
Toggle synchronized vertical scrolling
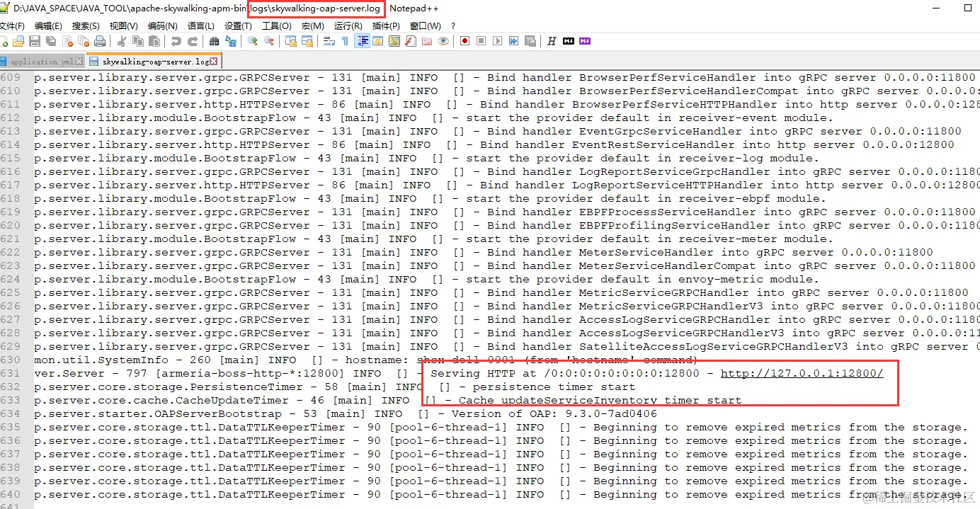point(290,41)
